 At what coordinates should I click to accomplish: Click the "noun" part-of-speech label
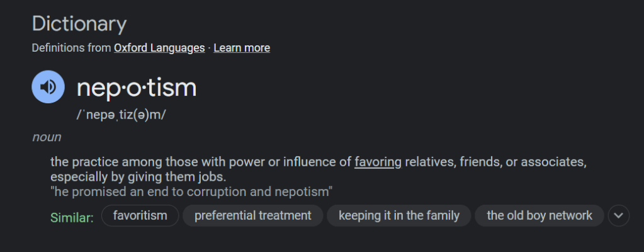click(47, 137)
